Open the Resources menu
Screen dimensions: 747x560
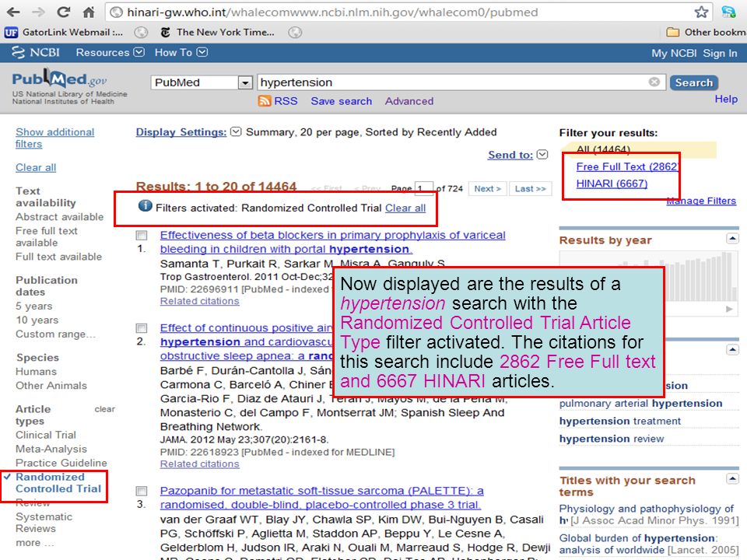(x=110, y=52)
